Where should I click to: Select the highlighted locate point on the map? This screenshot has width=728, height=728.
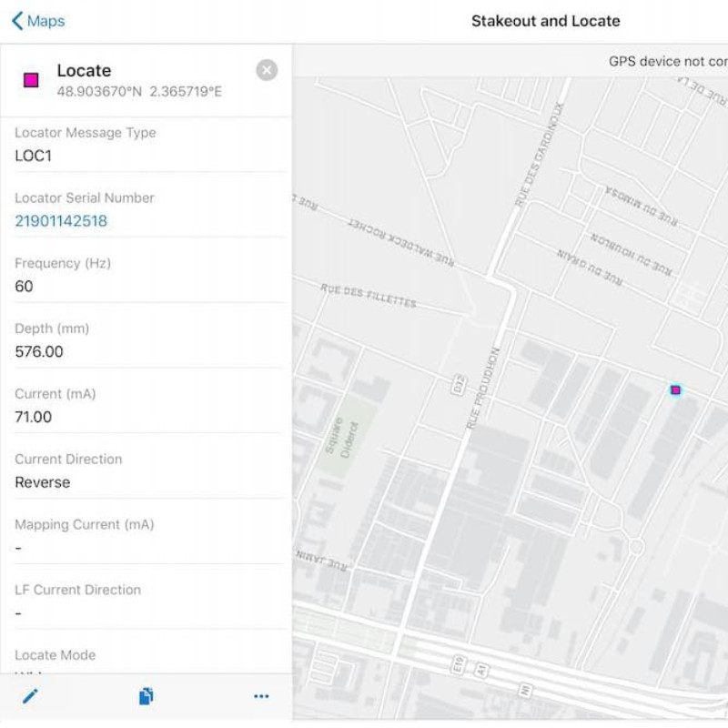(x=675, y=389)
